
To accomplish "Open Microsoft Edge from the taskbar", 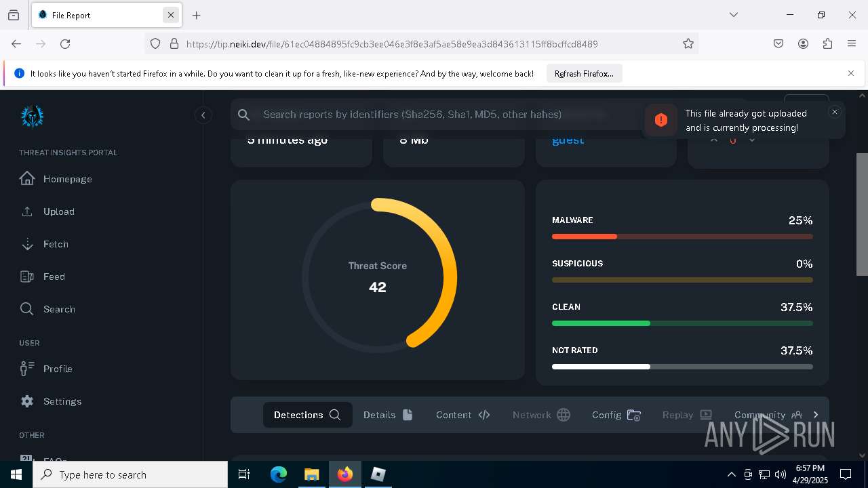I will click(279, 474).
